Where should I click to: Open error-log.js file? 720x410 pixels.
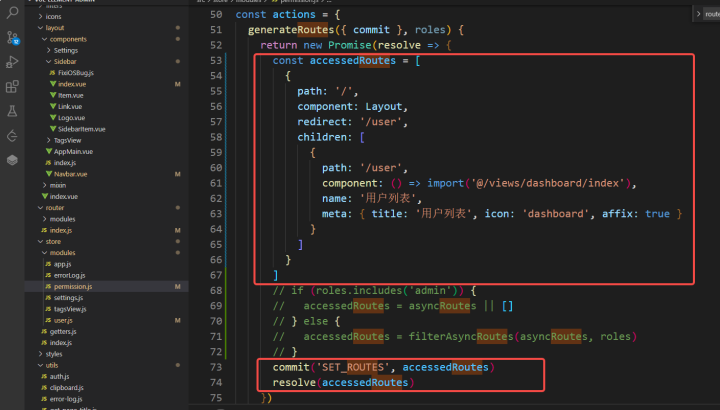66,399
